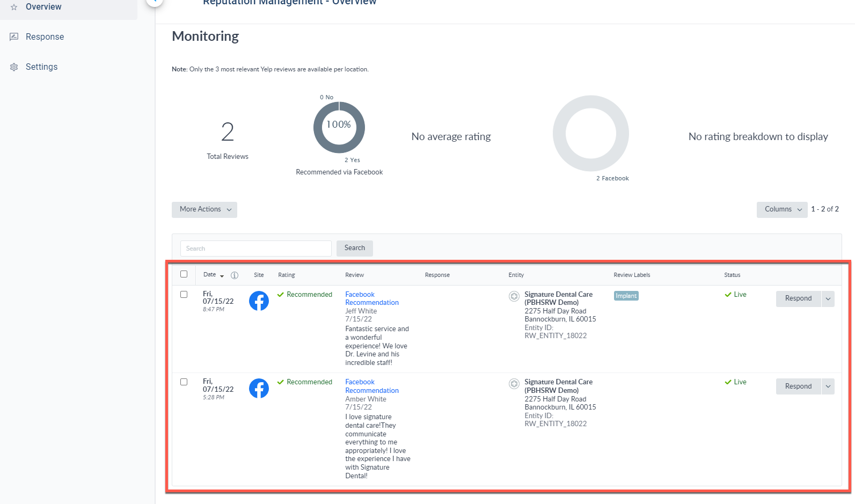Open Amber White's Facebook Recommendation link
Image resolution: width=855 pixels, height=504 pixels.
pyautogui.click(x=372, y=386)
